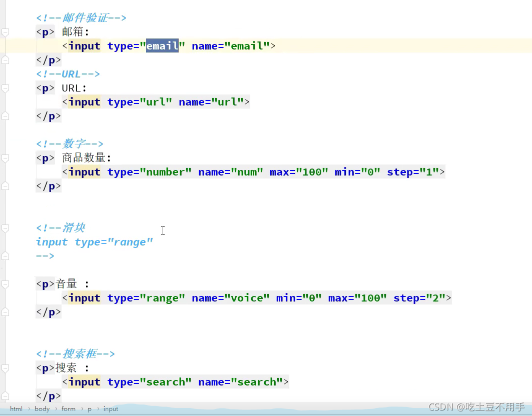Click the input tag name on the url line

pos(85,102)
